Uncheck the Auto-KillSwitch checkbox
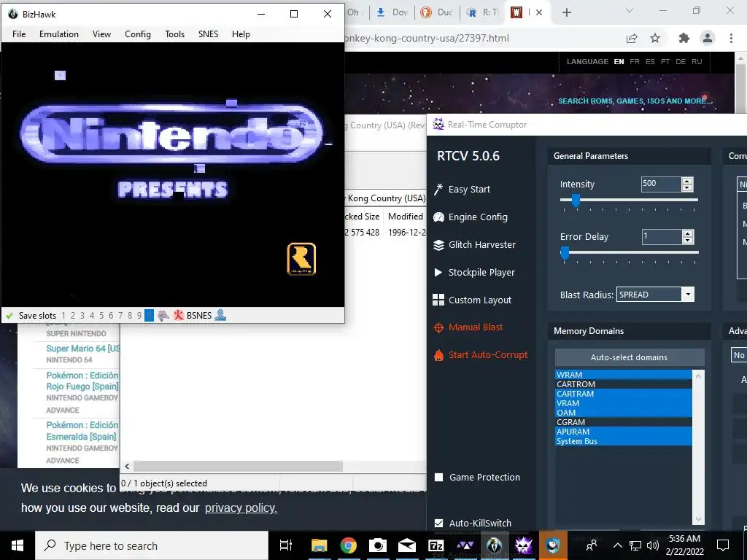The image size is (747, 560). (x=438, y=523)
